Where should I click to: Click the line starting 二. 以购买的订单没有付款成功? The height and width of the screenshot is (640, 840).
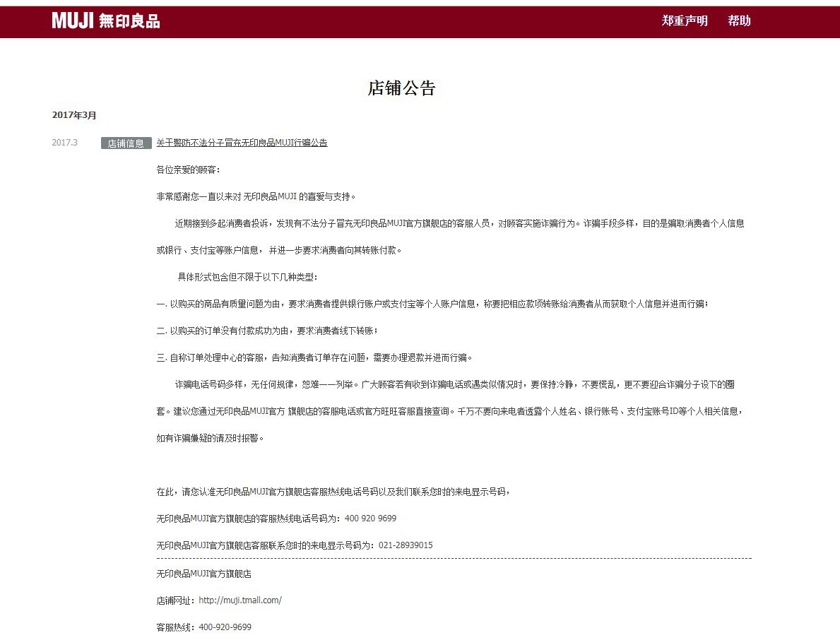point(267,331)
